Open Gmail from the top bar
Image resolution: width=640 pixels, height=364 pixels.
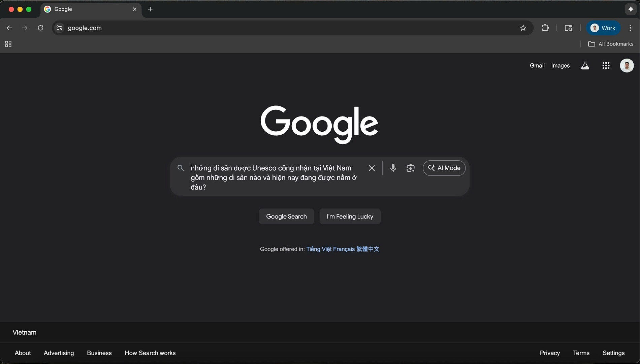[537, 65]
